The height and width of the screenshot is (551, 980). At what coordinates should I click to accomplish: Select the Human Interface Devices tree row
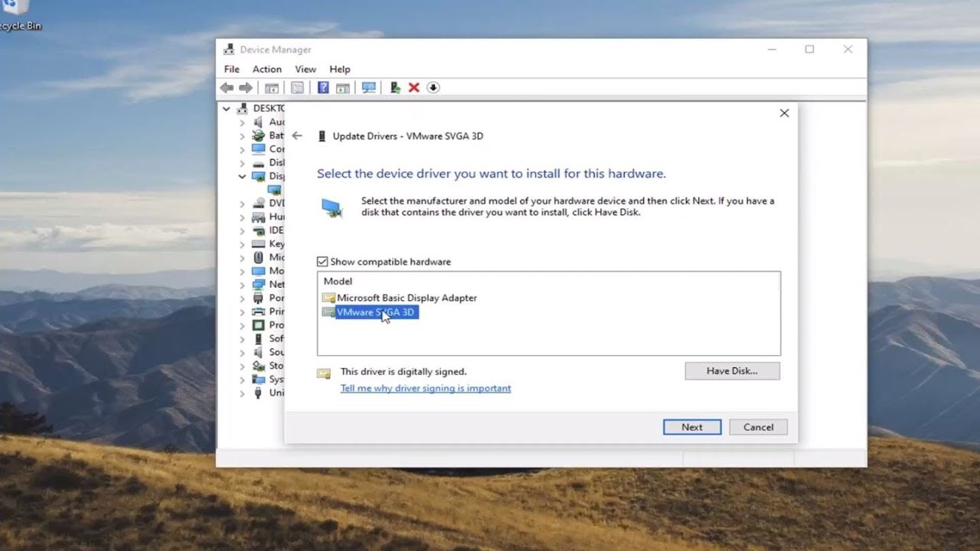(x=268, y=217)
